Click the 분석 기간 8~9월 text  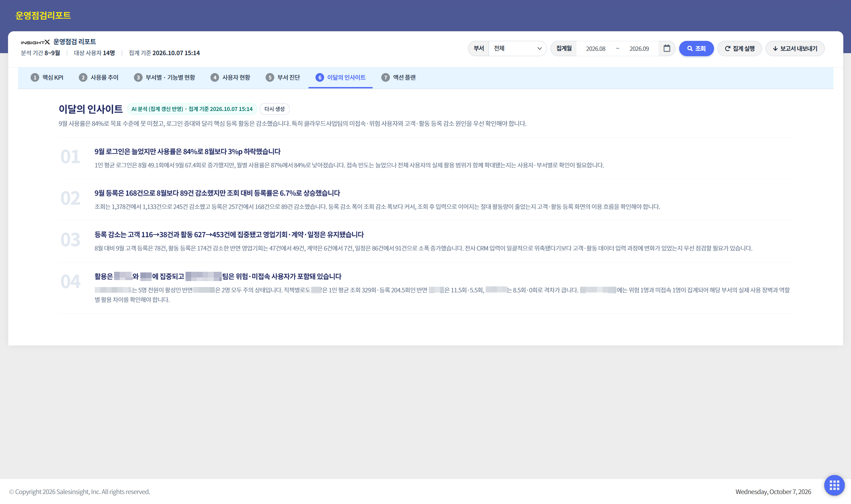coord(41,53)
